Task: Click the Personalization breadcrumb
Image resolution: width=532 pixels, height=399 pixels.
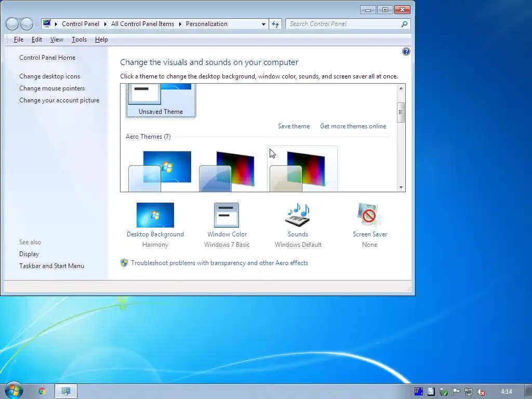Action: pyautogui.click(x=207, y=24)
